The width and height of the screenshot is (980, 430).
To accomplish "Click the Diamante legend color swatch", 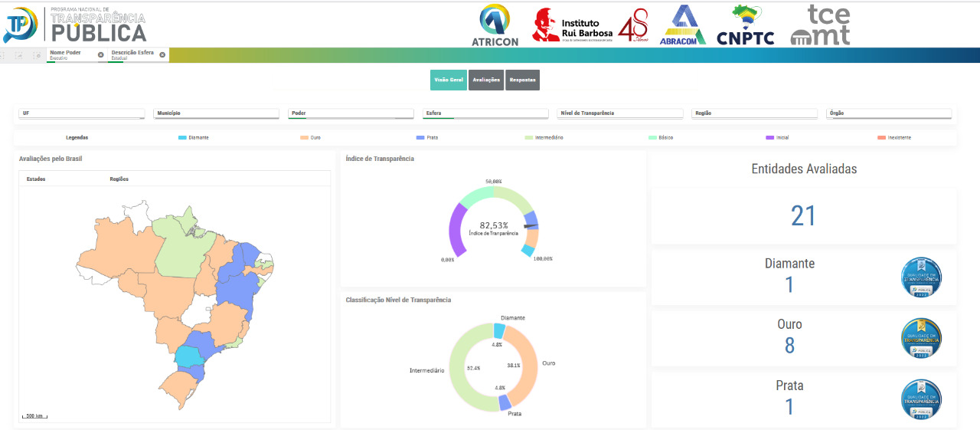I will 182,138.
